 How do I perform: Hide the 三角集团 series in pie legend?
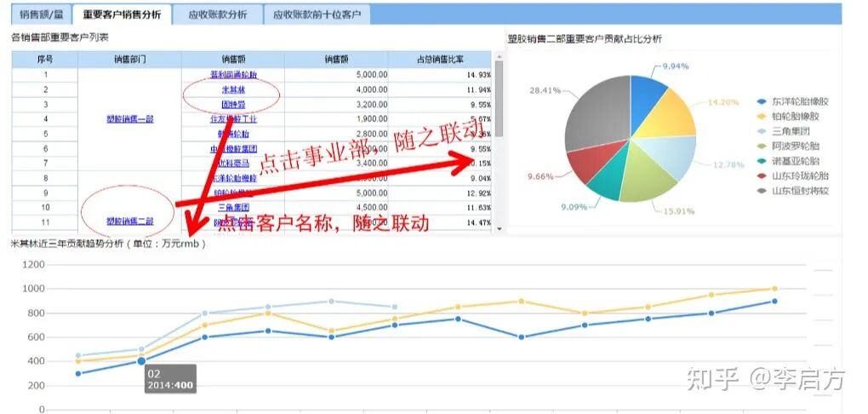784,131
